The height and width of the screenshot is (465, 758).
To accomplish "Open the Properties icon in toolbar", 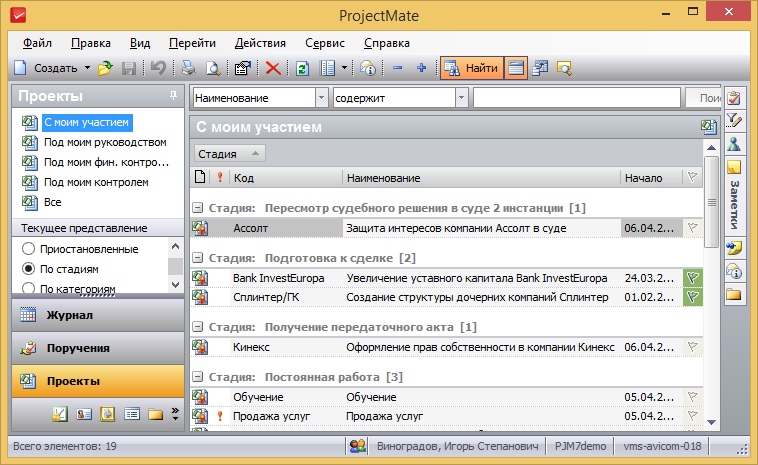I will (x=243, y=68).
